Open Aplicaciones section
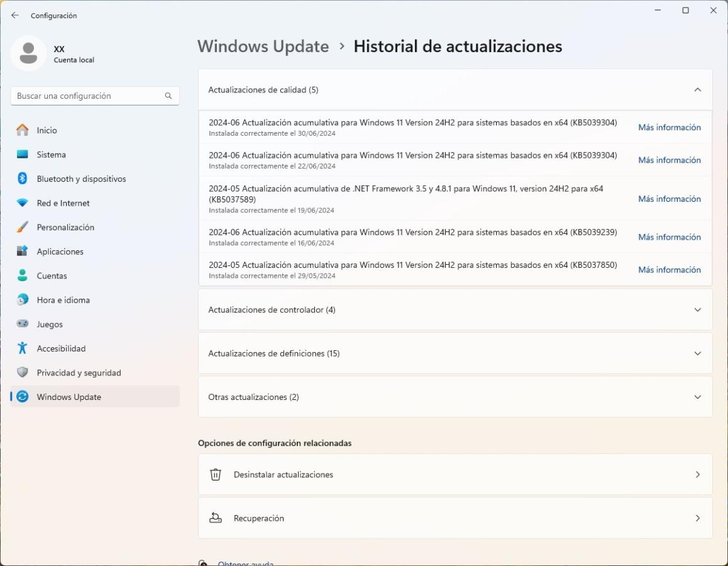728x566 pixels. pyautogui.click(x=95, y=251)
